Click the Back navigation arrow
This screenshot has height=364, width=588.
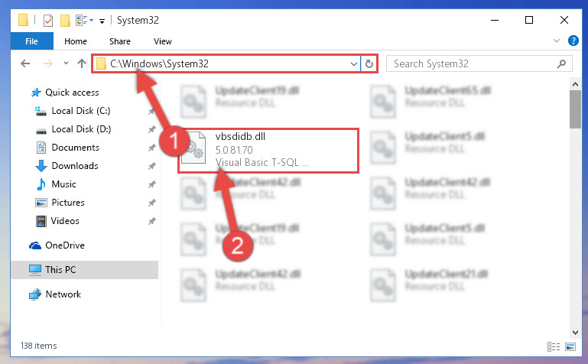point(25,63)
